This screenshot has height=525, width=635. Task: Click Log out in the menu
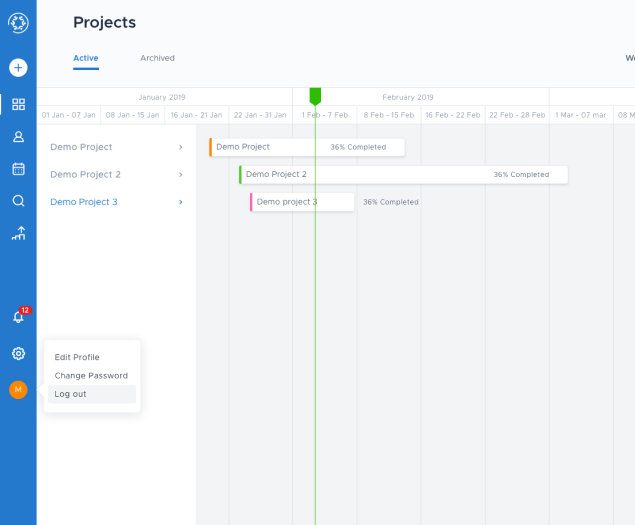[71, 394]
